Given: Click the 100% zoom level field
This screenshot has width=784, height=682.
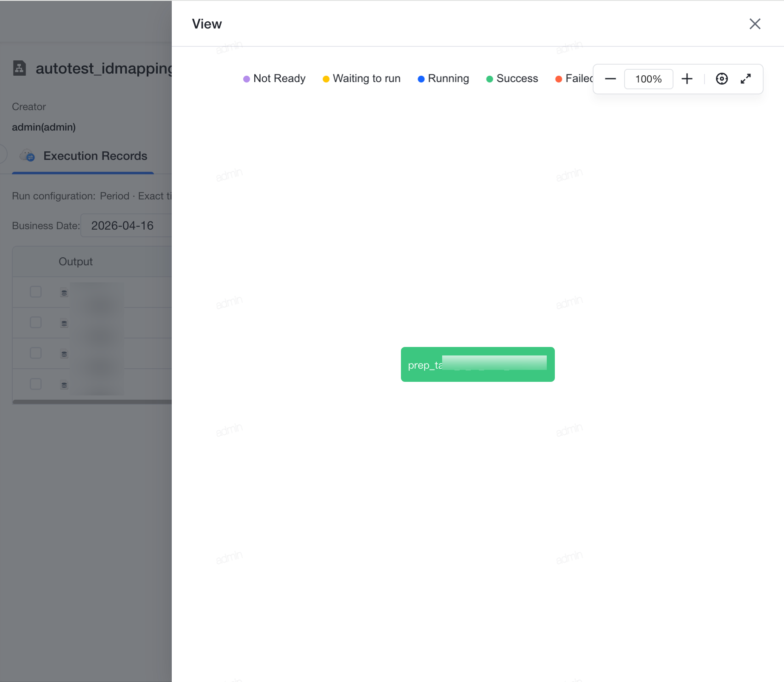Looking at the screenshot, I should (x=648, y=79).
